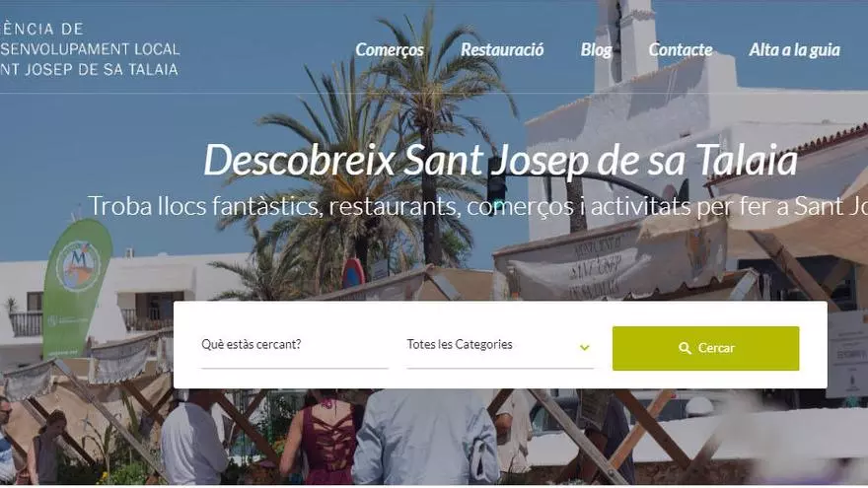Screen dimensions: 868x488
Task: Open Alta a la guia
Action: 794,50
